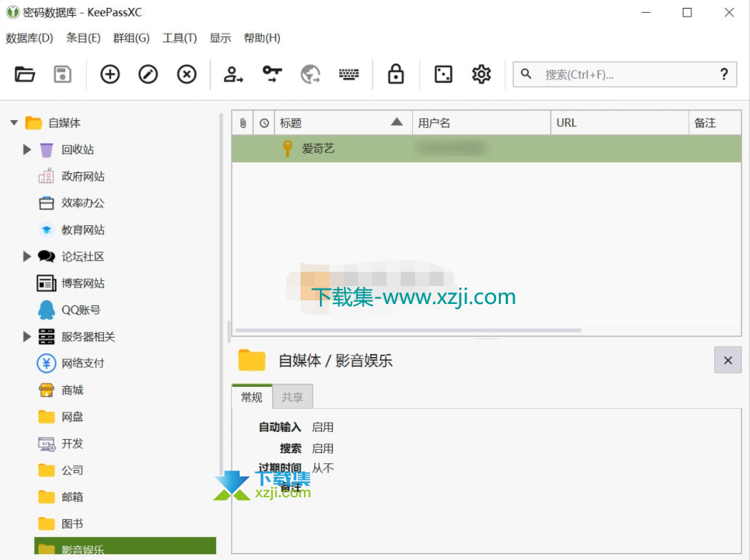Open search help question mark

click(x=724, y=74)
